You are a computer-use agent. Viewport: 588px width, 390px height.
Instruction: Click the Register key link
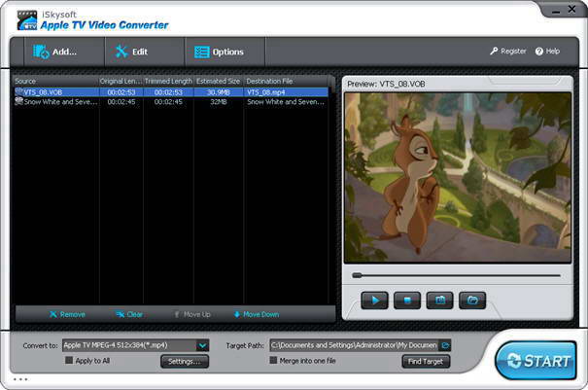coord(507,51)
